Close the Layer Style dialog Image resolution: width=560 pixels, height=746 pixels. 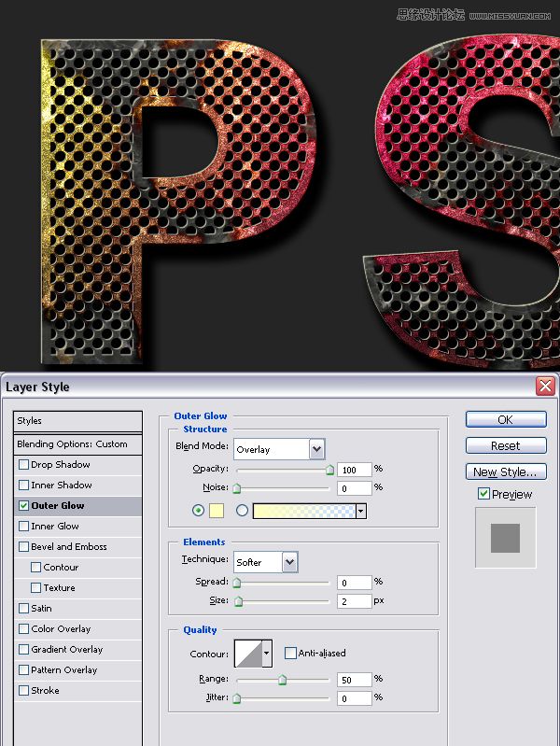(545, 386)
